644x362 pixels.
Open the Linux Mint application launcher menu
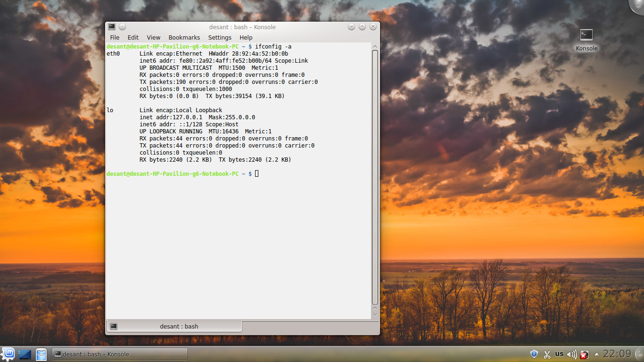coord(8,354)
